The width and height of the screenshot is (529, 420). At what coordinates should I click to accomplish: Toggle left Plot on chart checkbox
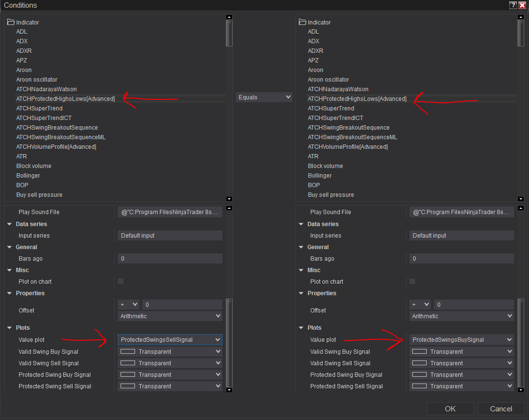[x=121, y=281]
